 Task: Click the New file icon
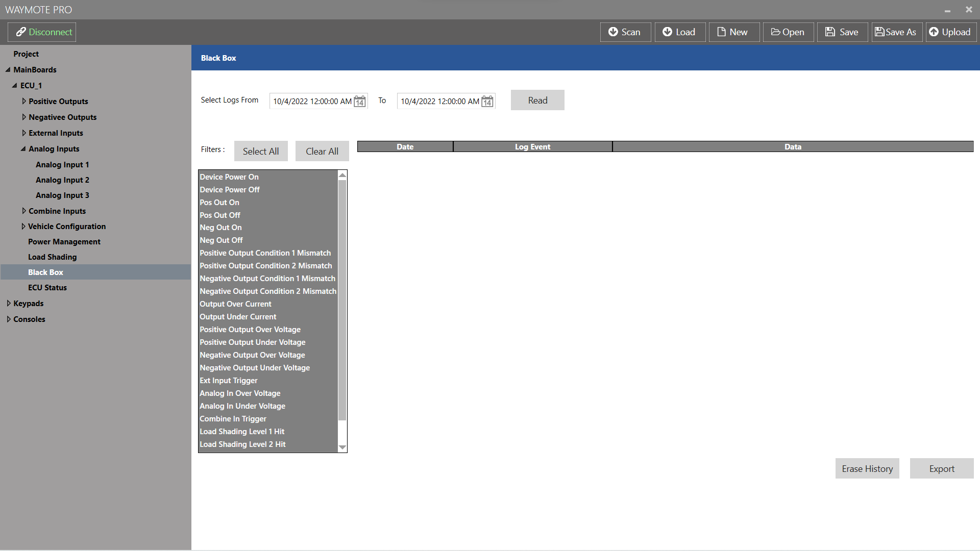click(x=721, y=32)
